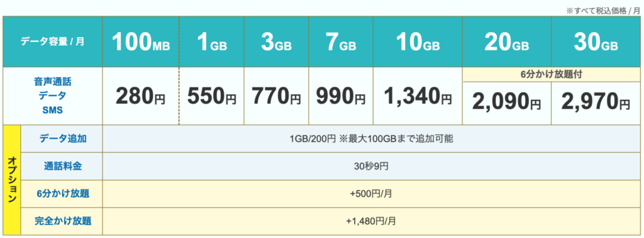Click the 990円 price cell
This screenshot has width=644, height=238.
pyautogui.click(x=341, y=96)
